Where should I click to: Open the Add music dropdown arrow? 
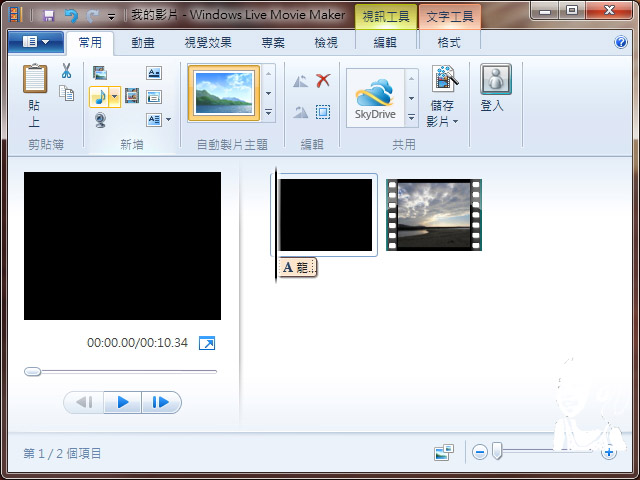click(115, 97)
